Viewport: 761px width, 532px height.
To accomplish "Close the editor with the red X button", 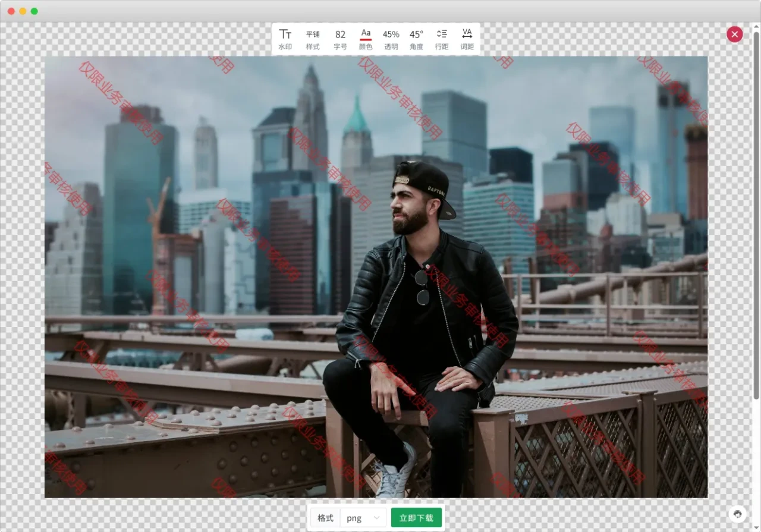I will click(734, 34).
